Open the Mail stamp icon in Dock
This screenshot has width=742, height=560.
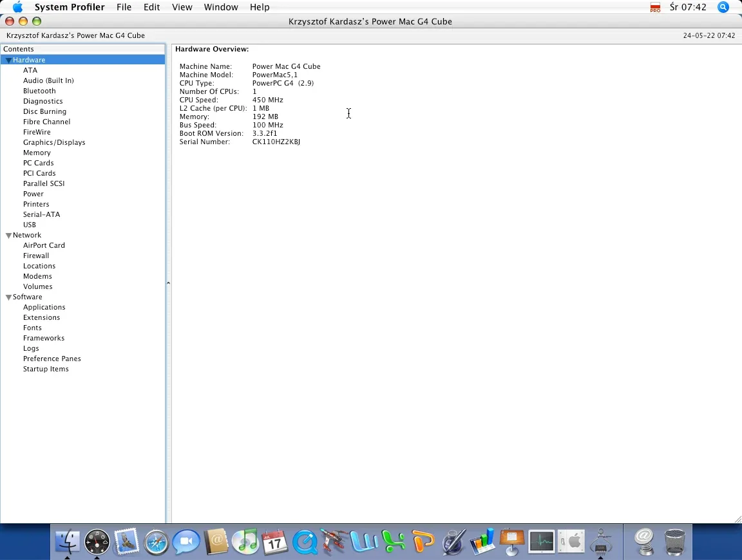pyautogui.click(x=127, y=541)
